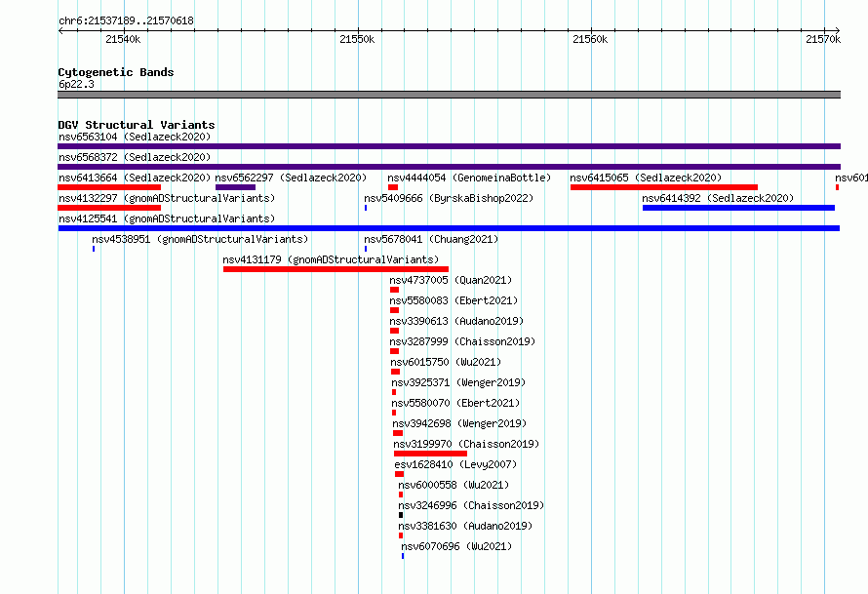Open nsv5678041 (Chuang2021) label

431,239
